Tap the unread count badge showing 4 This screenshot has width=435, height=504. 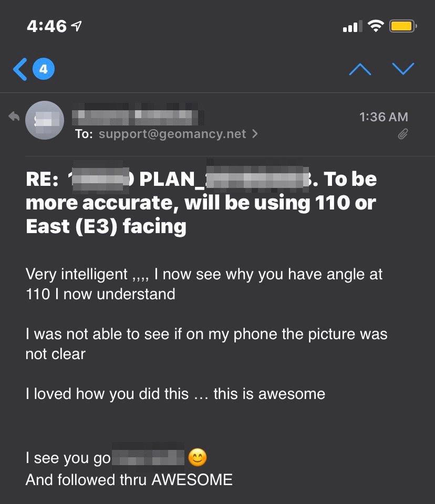tap(44, 69)
